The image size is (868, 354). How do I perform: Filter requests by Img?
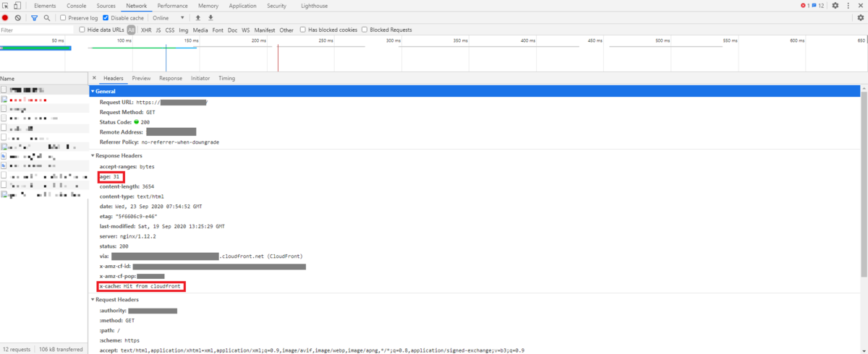pyautogui.click(x=184, y=30)
